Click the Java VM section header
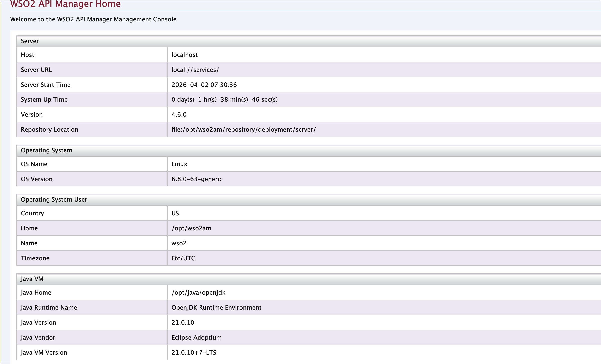 point(32,279)
